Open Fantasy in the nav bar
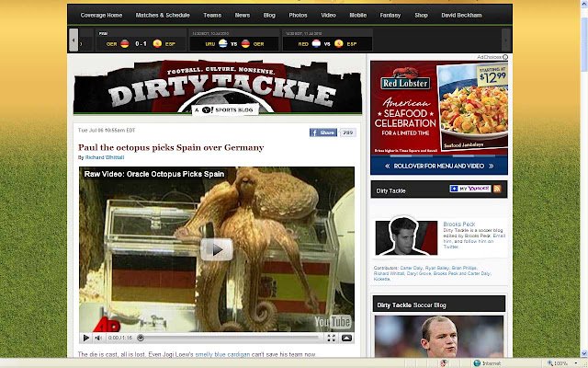The width and height of the screenshot is (588, 368). (x=390, y=15)
